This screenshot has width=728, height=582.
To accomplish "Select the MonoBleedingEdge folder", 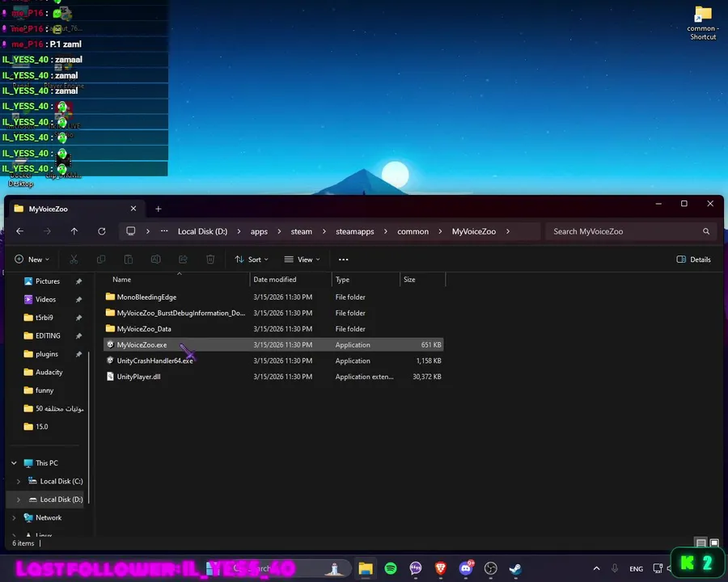I will coord(273,297).
